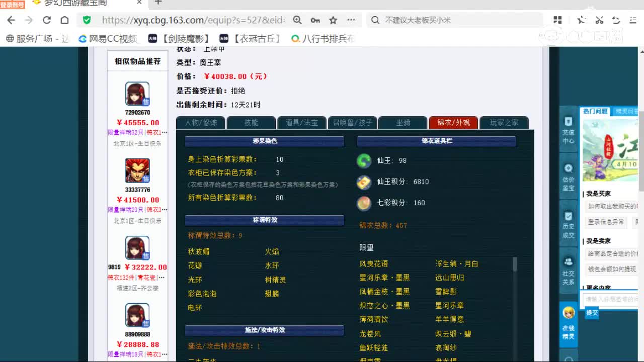This screenshot has width=644, height=362.
Task: Switch to the 技能 tab
Action: pyautogui.click(x=252, y=122)
